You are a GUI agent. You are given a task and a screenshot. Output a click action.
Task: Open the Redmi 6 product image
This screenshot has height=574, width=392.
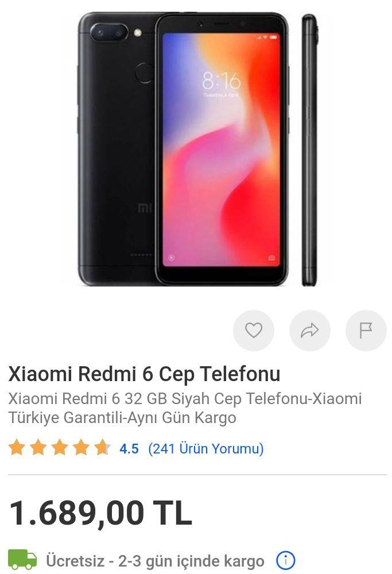point(196,149)
